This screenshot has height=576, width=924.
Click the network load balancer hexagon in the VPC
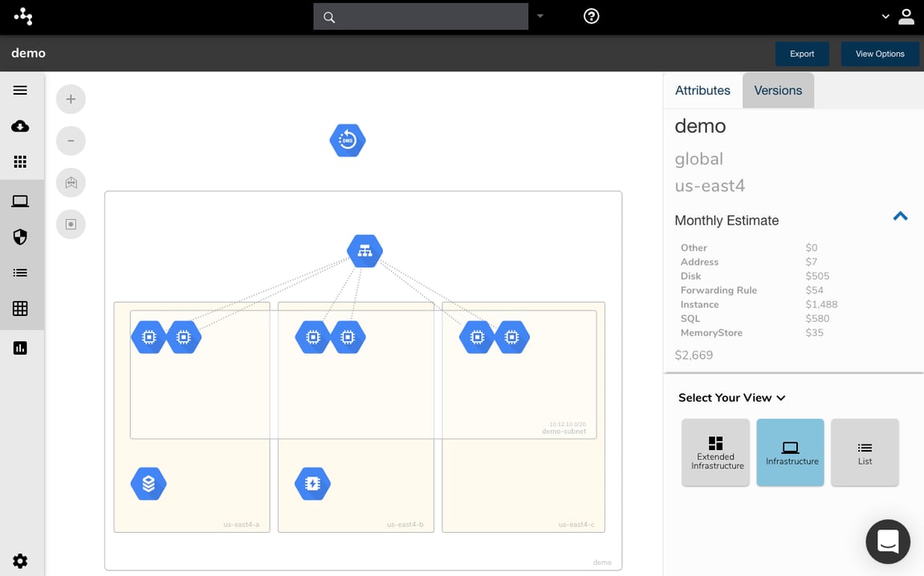(x=364, y=250)
